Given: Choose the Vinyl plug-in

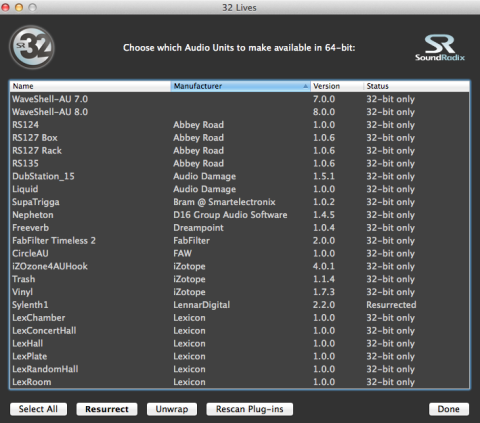Looking at the screenshot, I should pos(240,292).
